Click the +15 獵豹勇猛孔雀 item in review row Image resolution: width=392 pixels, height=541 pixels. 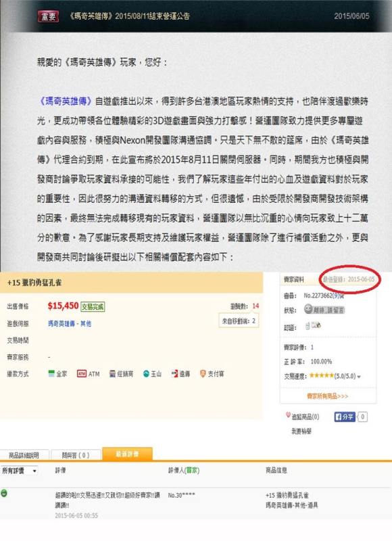pos(287,495)
